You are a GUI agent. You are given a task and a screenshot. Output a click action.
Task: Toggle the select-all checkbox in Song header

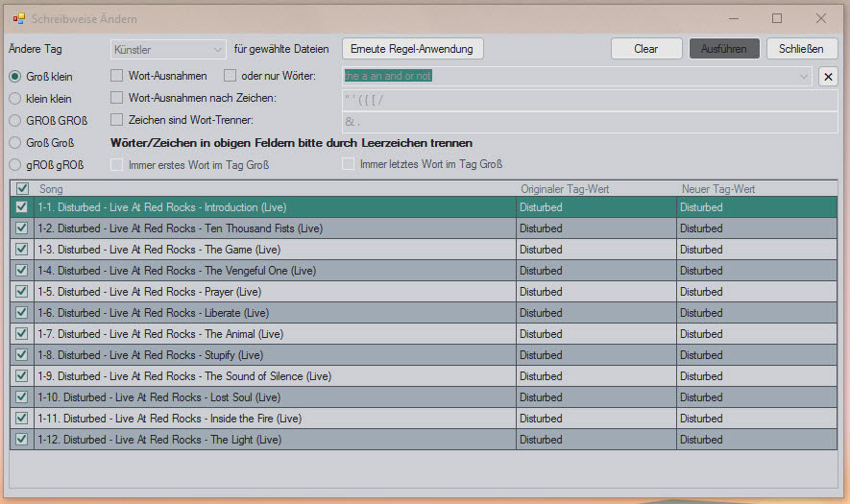tap(22, 188)
